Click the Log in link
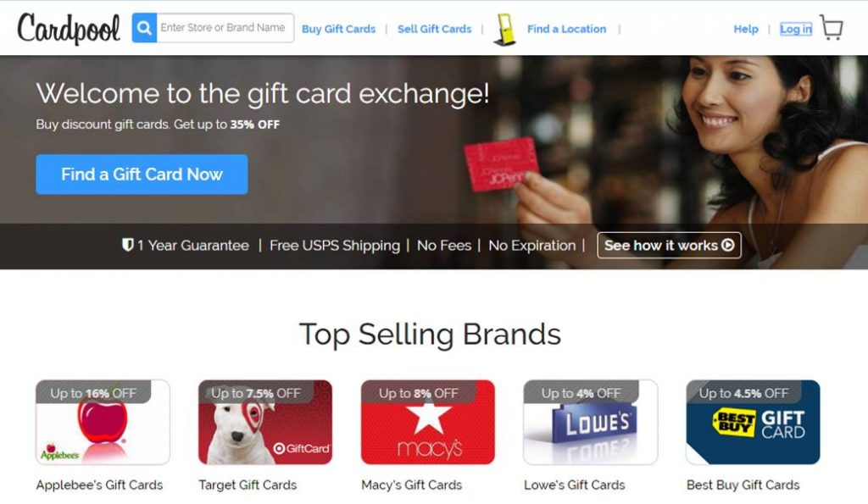 795,30
